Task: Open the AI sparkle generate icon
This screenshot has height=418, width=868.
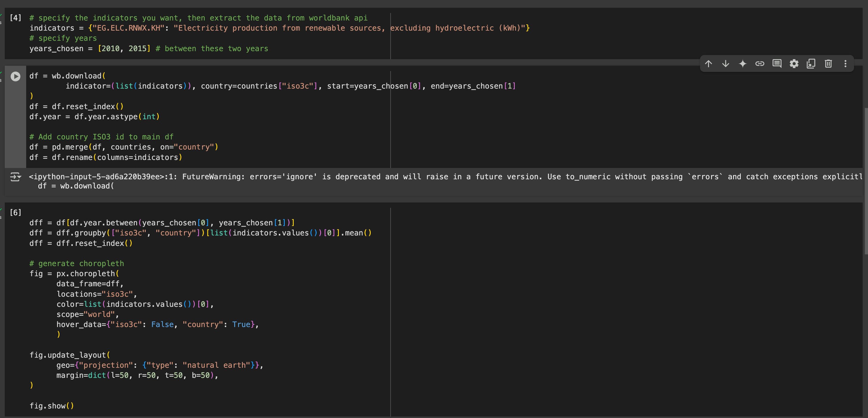Action: (743, 64)
